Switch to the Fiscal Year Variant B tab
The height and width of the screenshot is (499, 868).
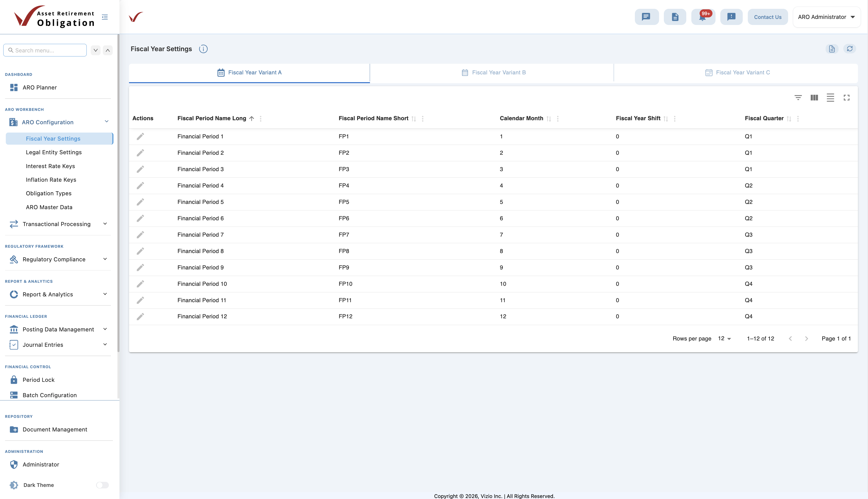493,72
